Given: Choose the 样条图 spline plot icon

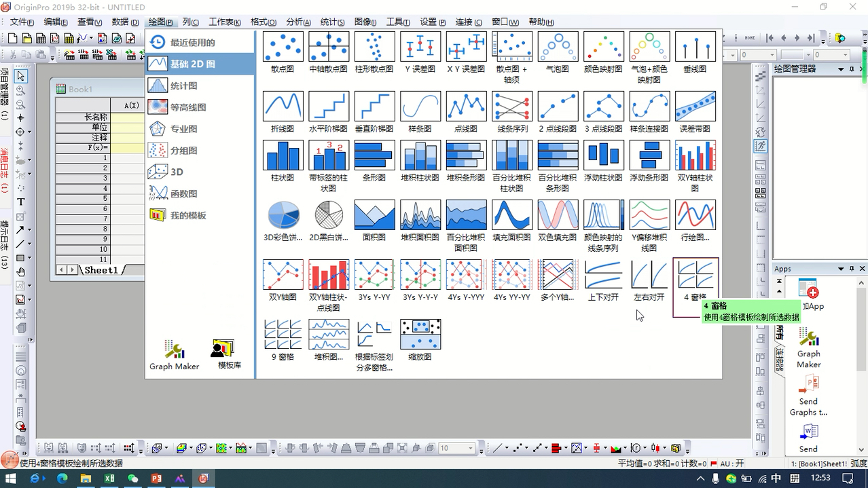Looking at the screenshot, I should 420,112.
